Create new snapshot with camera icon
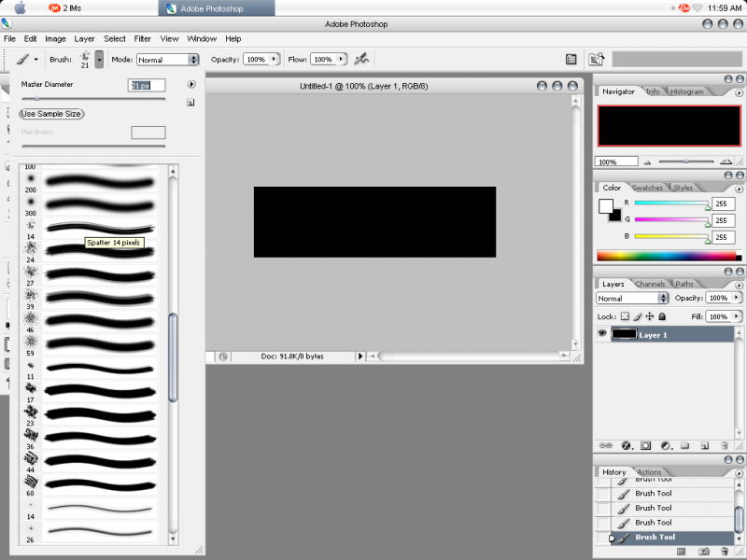Image resolution: width=747 pixels, height=560 pixels. pos(703,552)
